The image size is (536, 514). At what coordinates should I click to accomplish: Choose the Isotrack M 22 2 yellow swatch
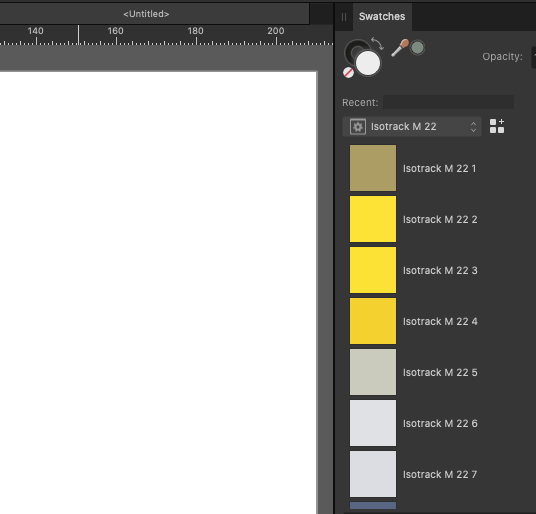click(373, 219)
